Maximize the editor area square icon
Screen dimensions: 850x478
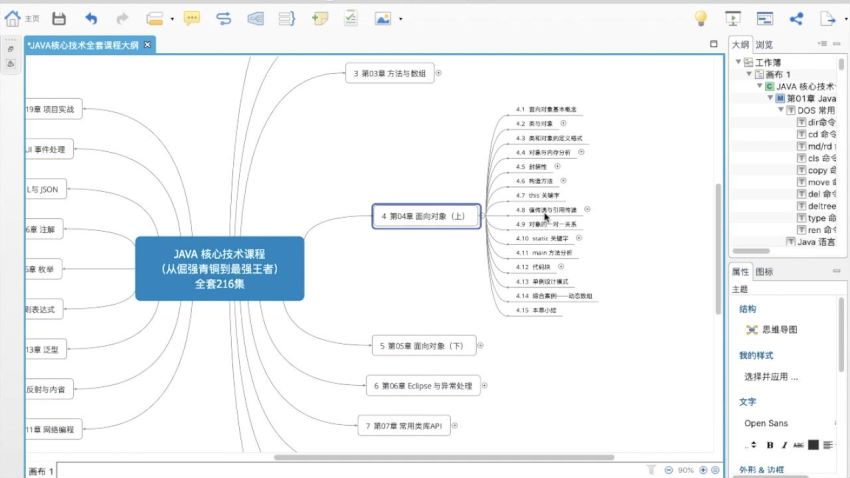pos(713,44)
